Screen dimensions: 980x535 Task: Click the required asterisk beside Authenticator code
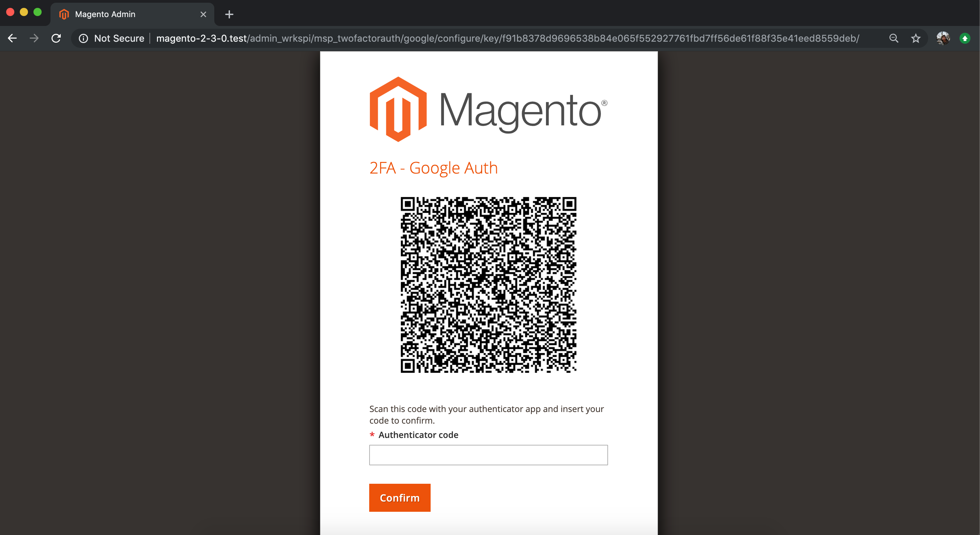[372, 435]
